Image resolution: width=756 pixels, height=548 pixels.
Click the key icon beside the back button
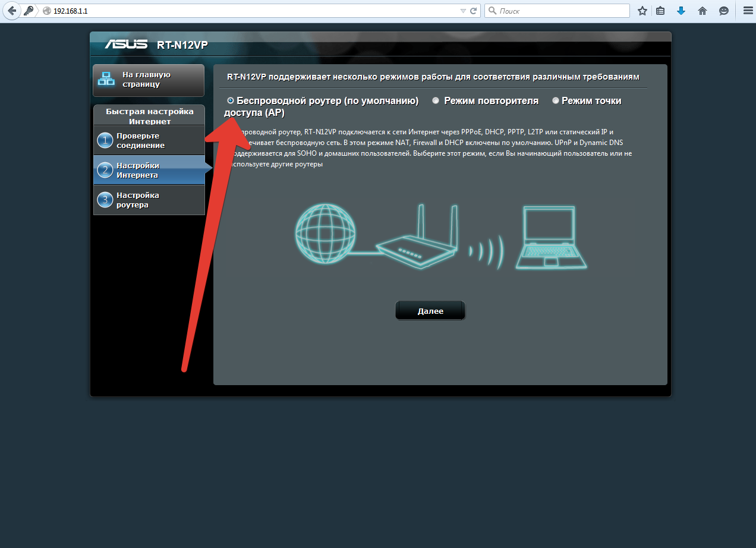coord(28,11)
